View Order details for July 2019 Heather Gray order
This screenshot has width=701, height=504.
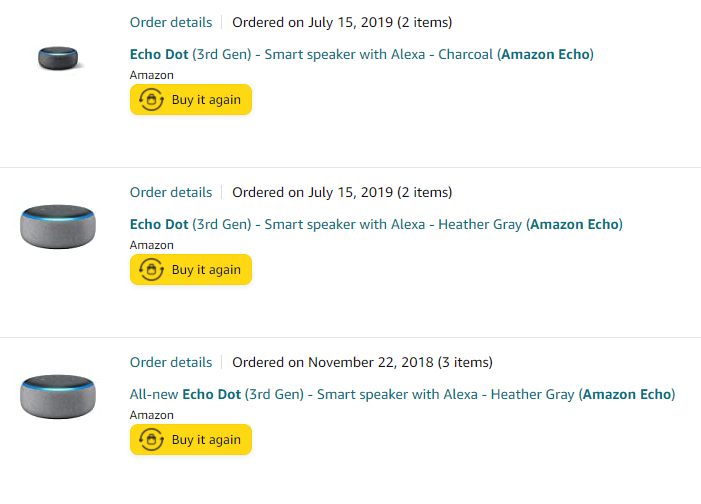171,192
